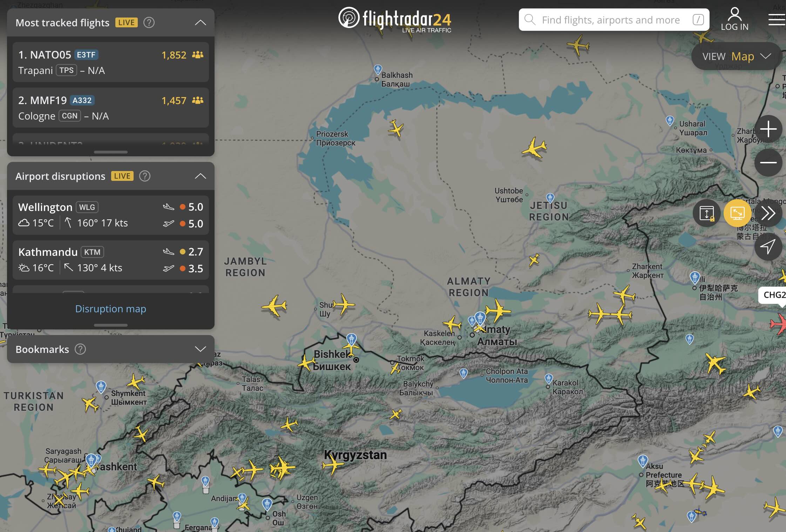
Task: Click the zoom in button on the map
Action: click(x=769, y=129)
